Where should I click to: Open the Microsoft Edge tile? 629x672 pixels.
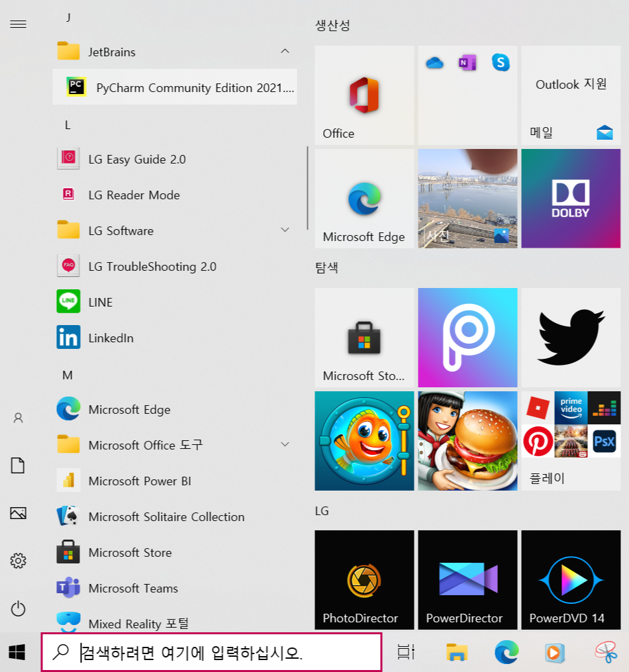[364, 199]
